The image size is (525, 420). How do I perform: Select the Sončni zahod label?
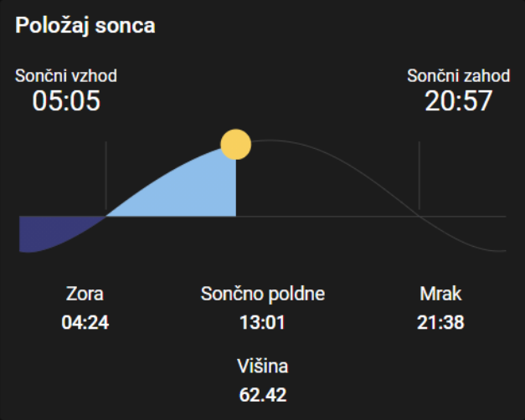pos(458,75)
